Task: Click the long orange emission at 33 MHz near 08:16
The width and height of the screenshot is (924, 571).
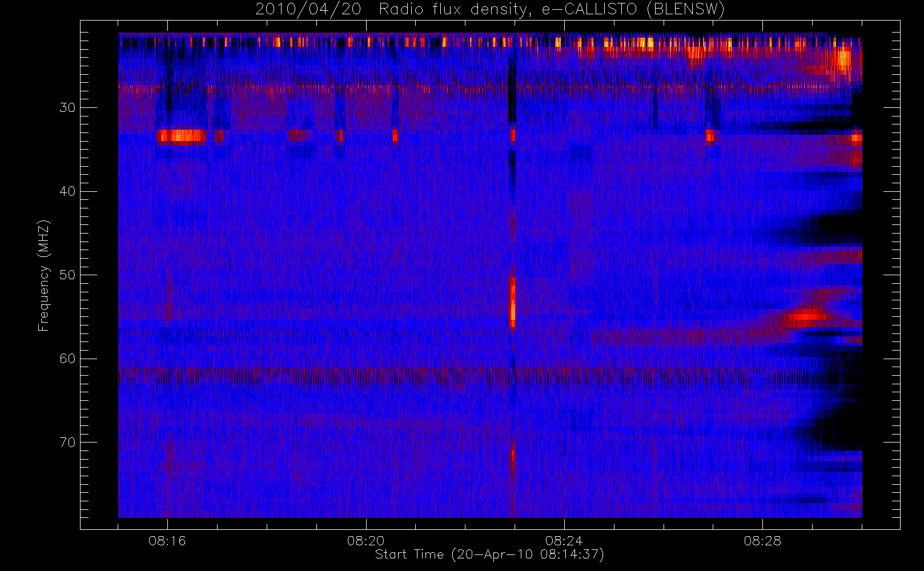Action: coord(181,136)
